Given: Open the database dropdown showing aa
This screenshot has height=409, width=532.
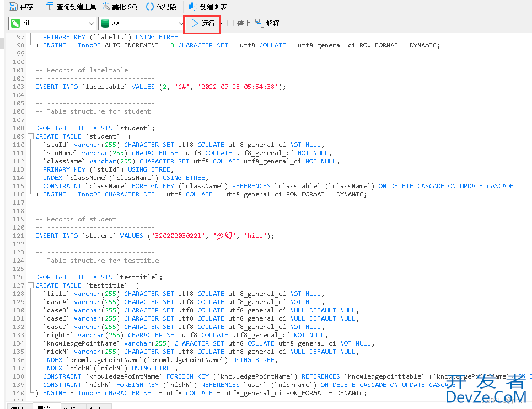Looking at the screenshot, I should pyautogui.click(x=142, y=23).
